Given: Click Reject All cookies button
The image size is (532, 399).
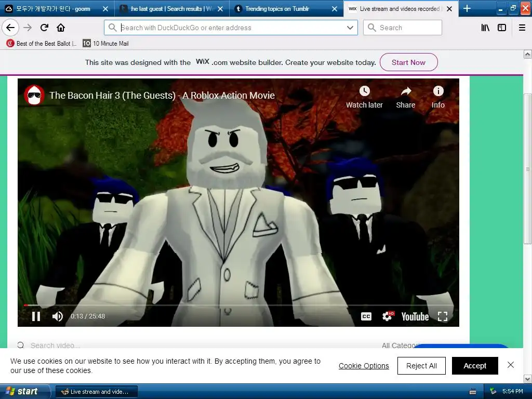Looking at the screenshot, I should [421, 366].
